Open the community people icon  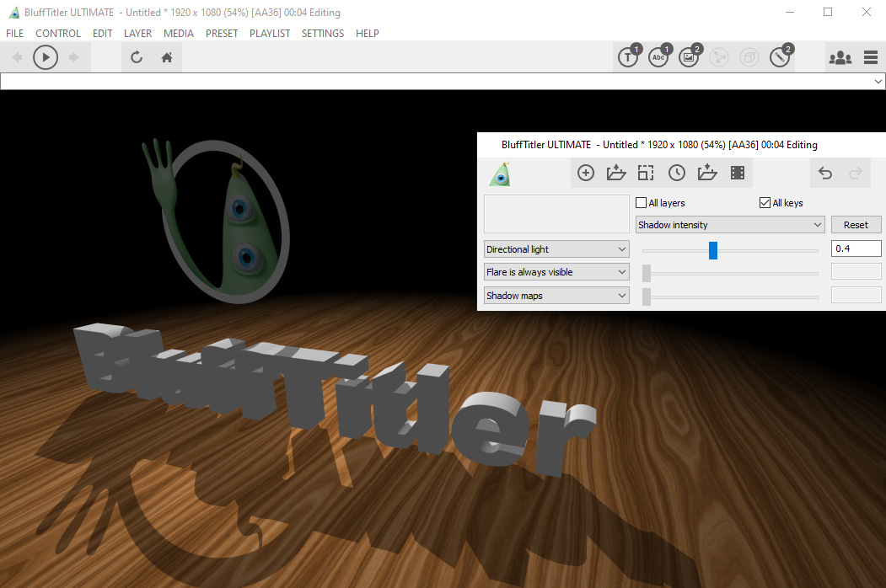pyautogui.click(x=840, y=57)
